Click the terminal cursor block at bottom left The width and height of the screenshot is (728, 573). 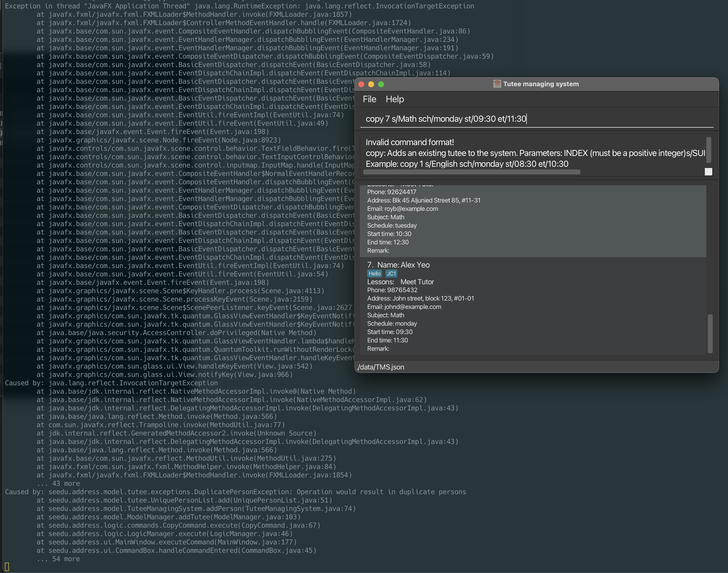point(7,567)
